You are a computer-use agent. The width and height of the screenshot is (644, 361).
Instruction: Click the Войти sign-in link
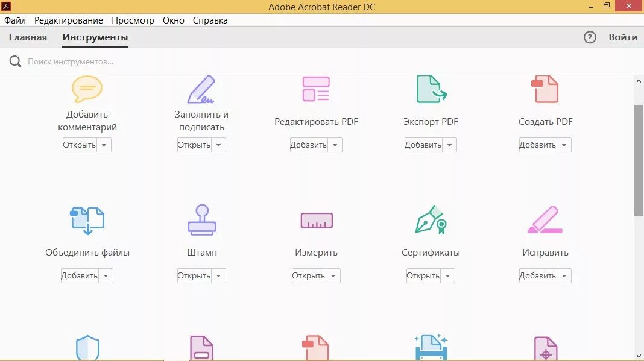[623, 37]
